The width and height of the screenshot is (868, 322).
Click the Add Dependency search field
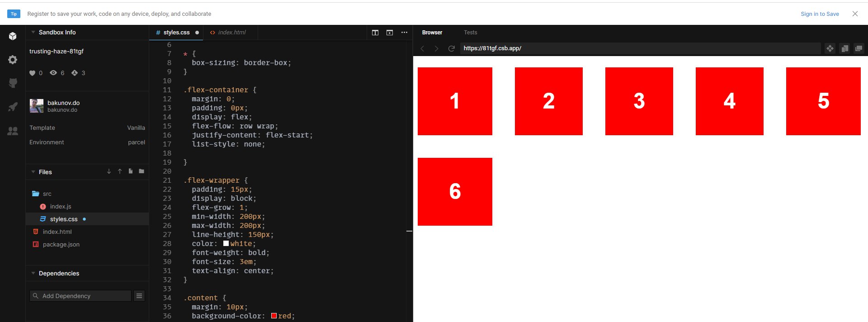click(x=80, y=296)
